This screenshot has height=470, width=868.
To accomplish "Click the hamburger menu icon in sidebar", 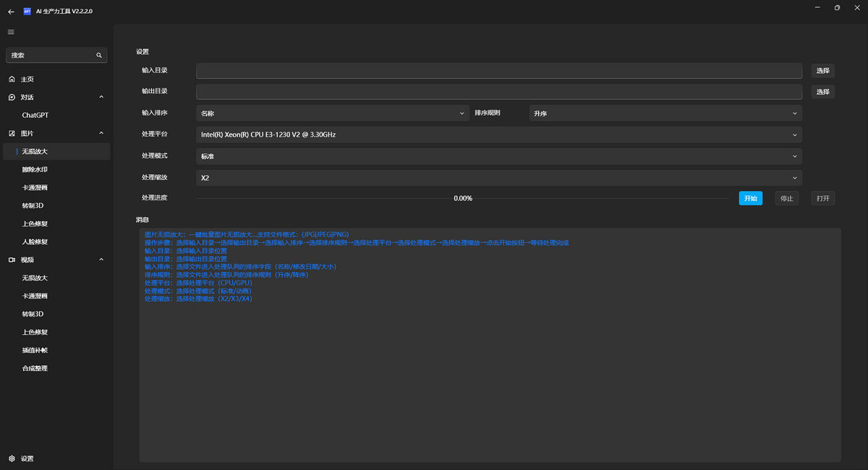I will [x=11, y=32].
